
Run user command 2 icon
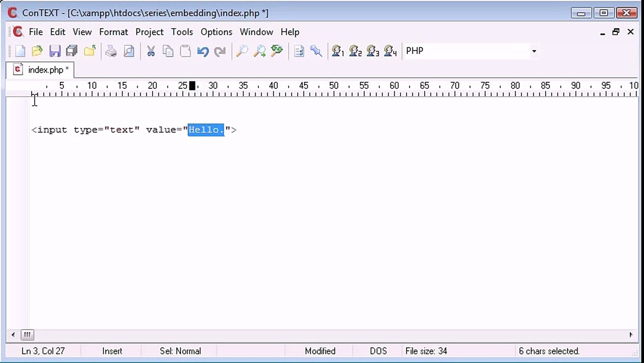[356, 51]
